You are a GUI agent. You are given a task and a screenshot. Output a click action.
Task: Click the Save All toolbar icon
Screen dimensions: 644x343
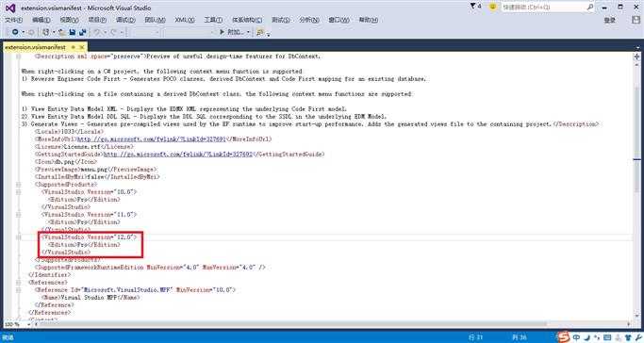[82, 32]
